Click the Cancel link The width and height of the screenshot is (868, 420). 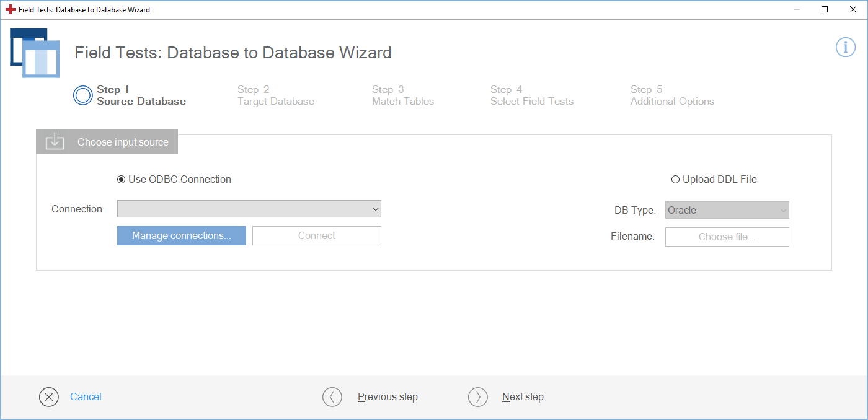(86, 397)
